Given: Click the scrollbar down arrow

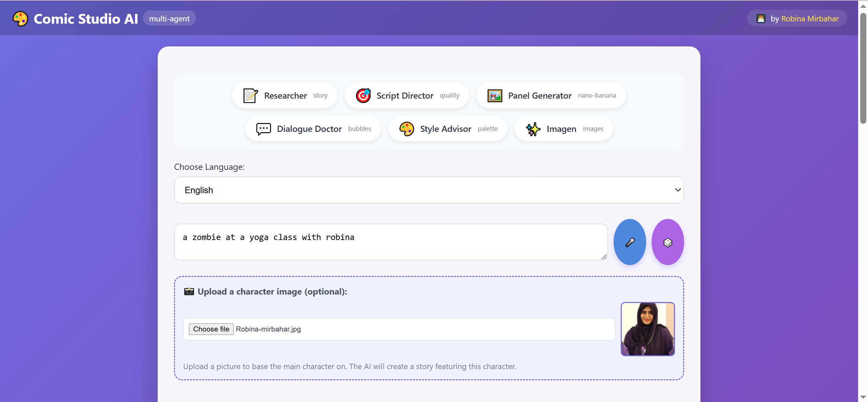Looking at the screenshot, I should 863,397.
